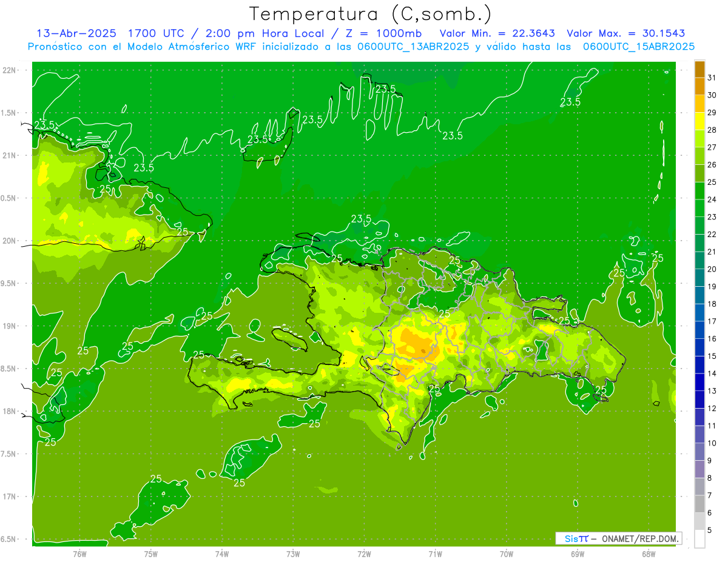Image resolution: width=728 pixels, height=562 pixels.
Task: Select the date text '13-Abr-2025'
Action: click(76, 33)
